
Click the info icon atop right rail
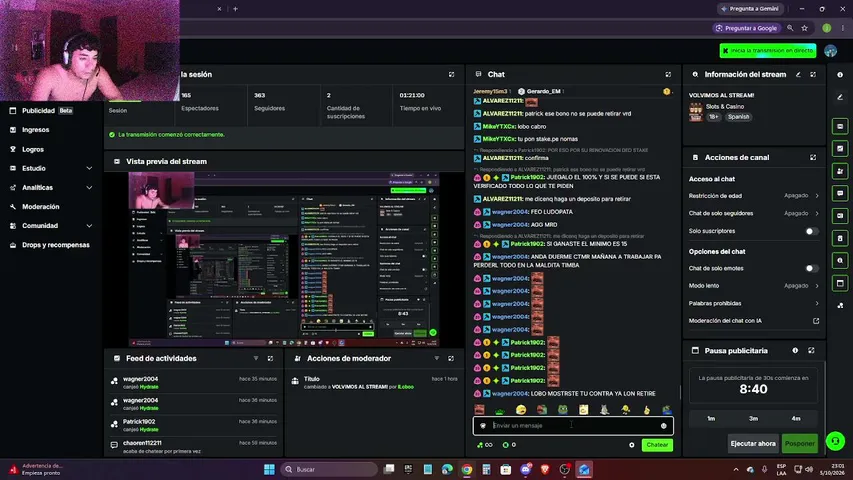840,75
